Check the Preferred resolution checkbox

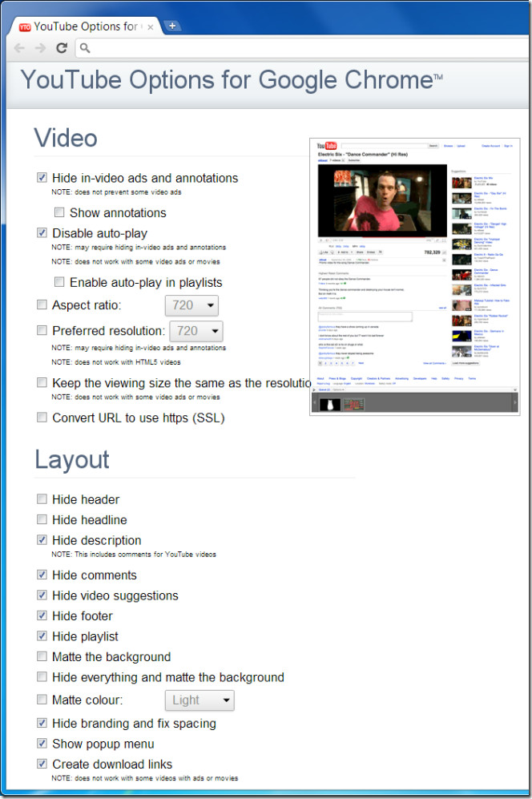[x=42, y=330]
